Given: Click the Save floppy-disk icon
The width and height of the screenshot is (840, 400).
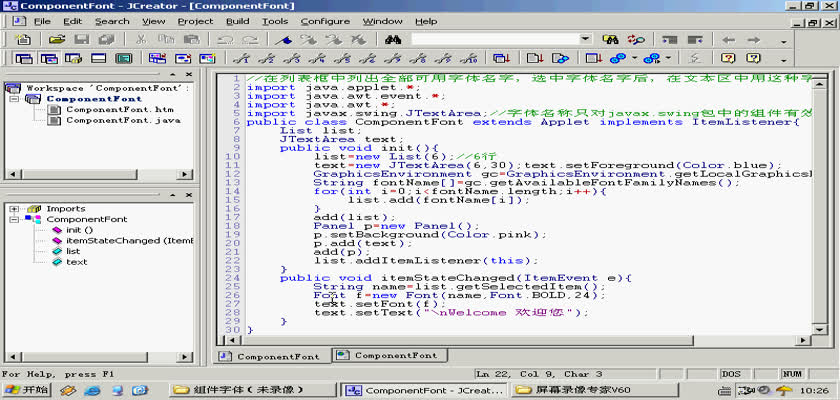Looking at the screenshot, I should tap(81, 40).
